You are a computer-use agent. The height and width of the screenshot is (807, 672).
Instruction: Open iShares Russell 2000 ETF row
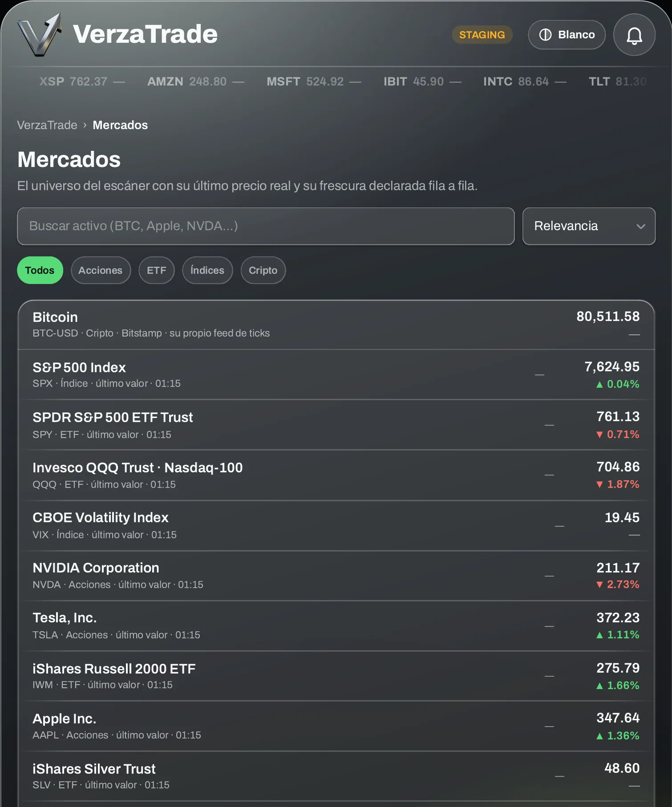click(x=336, y=676)
